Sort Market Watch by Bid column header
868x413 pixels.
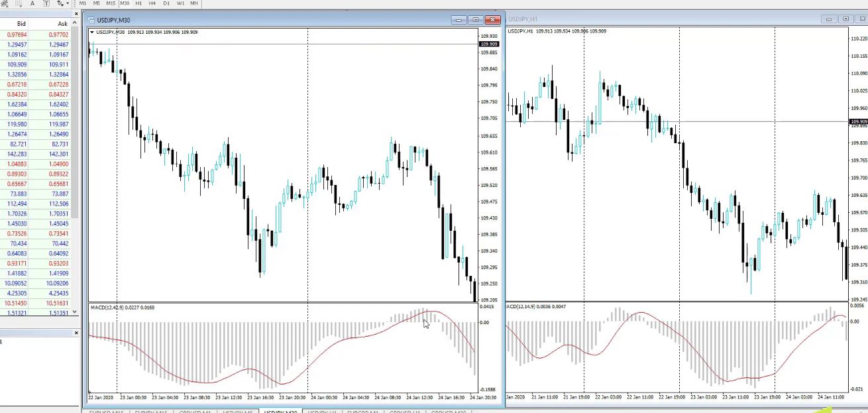pos(21,24)
